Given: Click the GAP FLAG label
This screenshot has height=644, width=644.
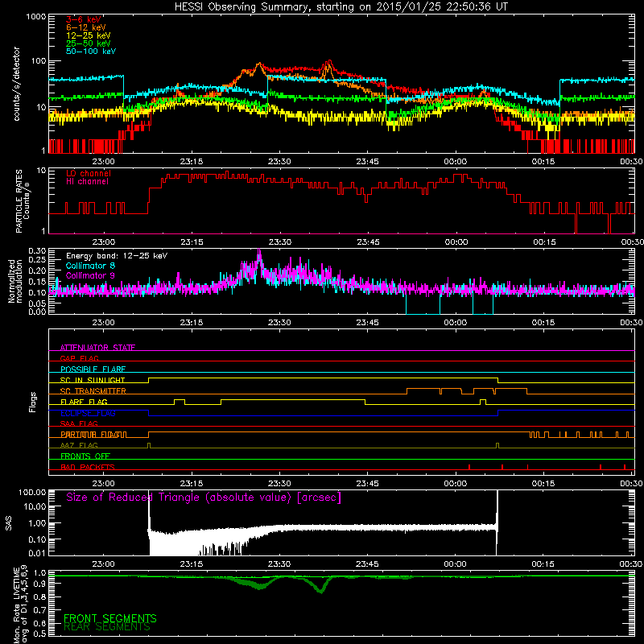Looking at the screenshot, I should pyautogui.click(x=79, y=358).
